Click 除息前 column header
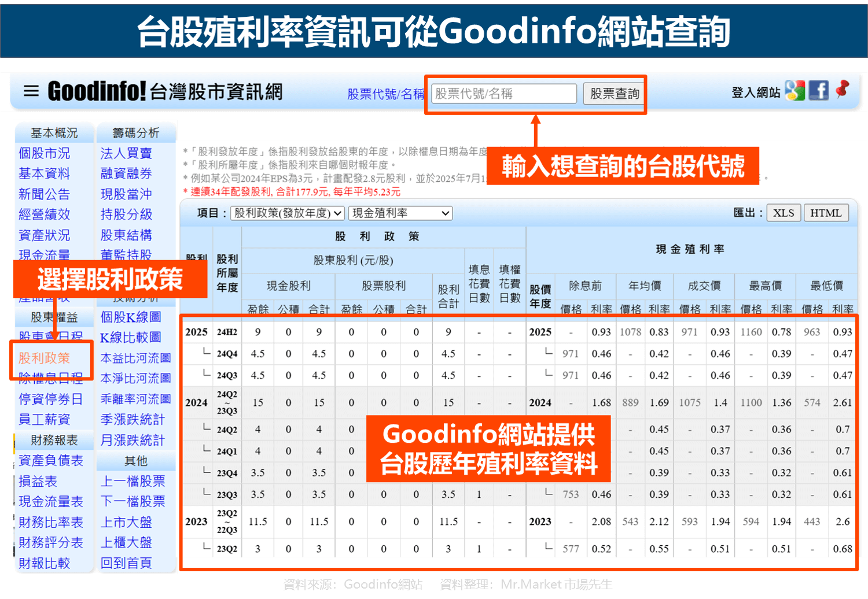The width and height of the screenshot is (868, 599). pos(585,286)
